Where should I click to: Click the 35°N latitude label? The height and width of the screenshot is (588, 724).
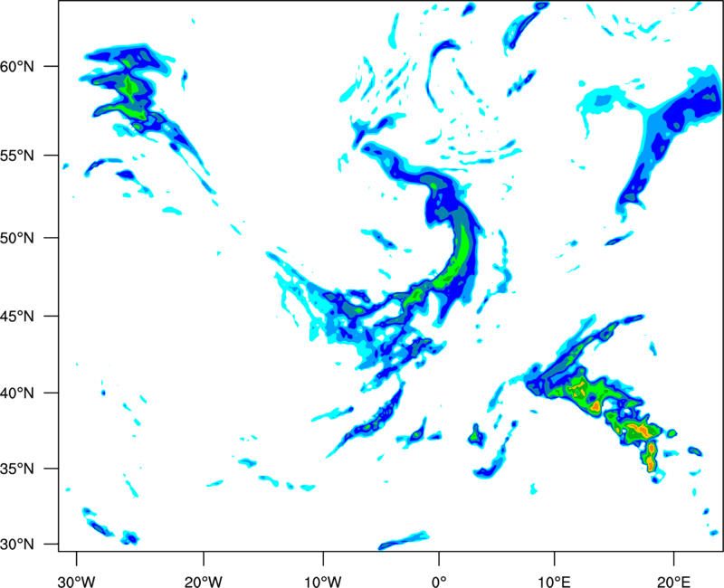click(x=17, y=469)
